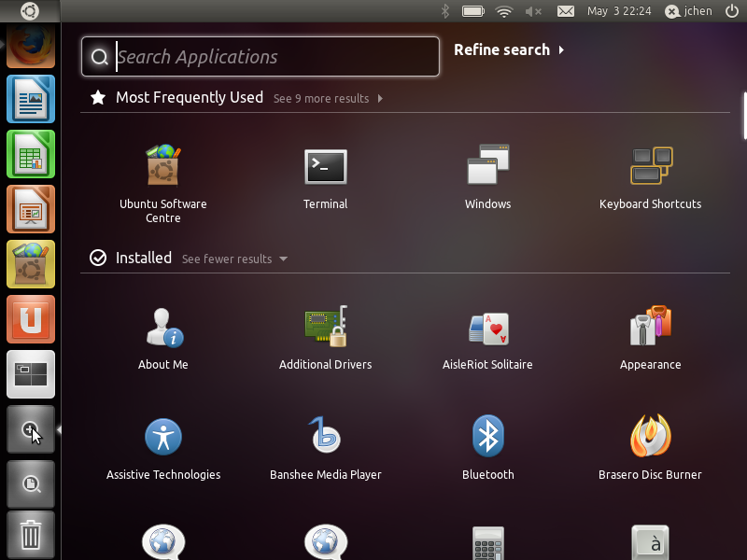The height and width of the screenshot is (560, 747).
Task: Click the Search Applications field
Action: (x=271, y=57)
